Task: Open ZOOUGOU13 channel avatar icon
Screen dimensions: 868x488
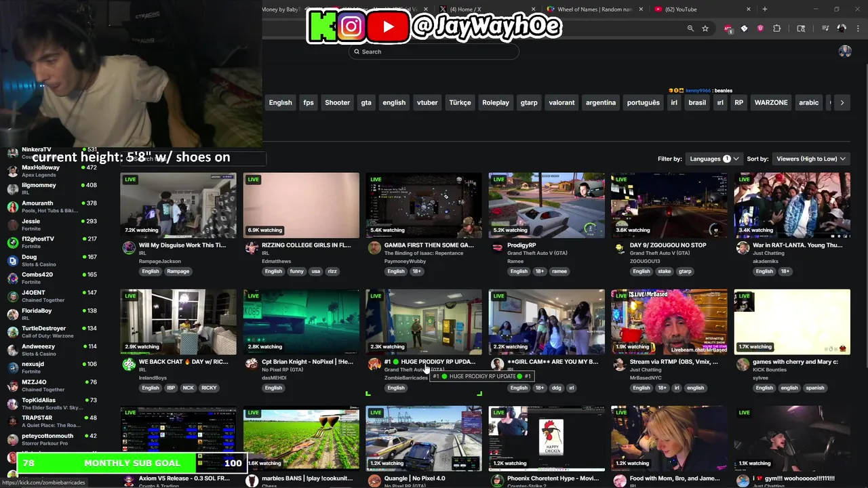Action: 620,249
